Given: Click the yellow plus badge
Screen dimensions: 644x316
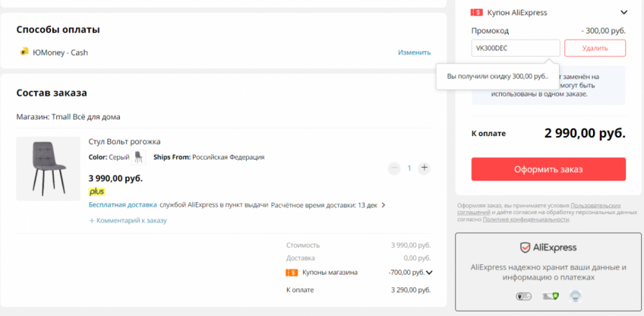Looking at the screenshot, I should click(x=96, y=191).
